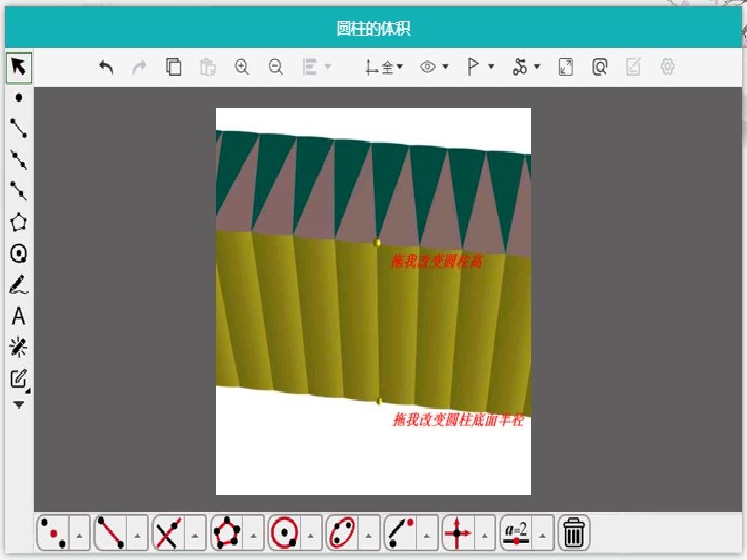
Task: Expand more left sidebar tools triangle
Action: tap(19, 404)
